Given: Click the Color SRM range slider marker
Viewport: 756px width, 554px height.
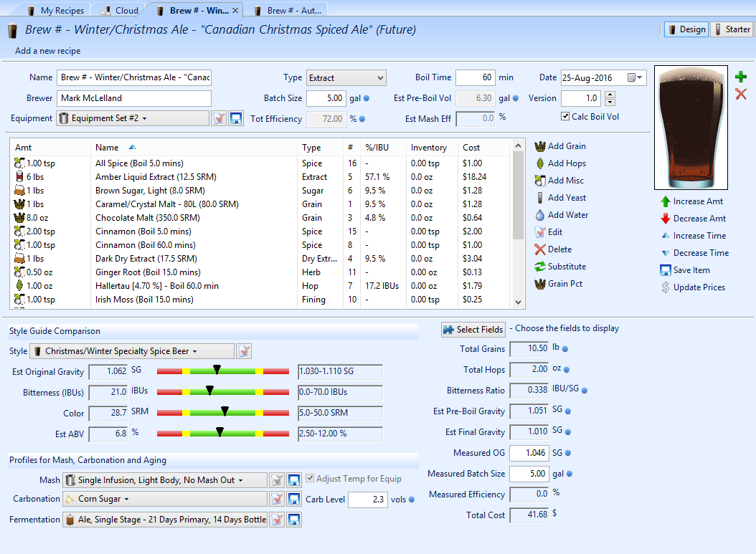Looking at the screenshot, I should coord(225,411).
